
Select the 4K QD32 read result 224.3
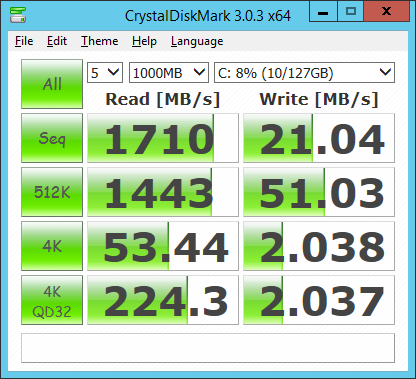coord(163,300)
